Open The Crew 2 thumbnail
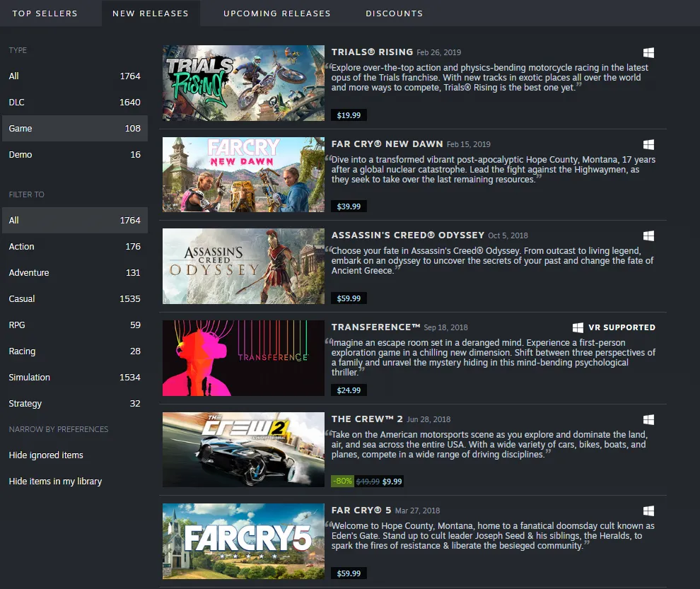This screenshot has height=589, width=700. [x=243, y=450]
